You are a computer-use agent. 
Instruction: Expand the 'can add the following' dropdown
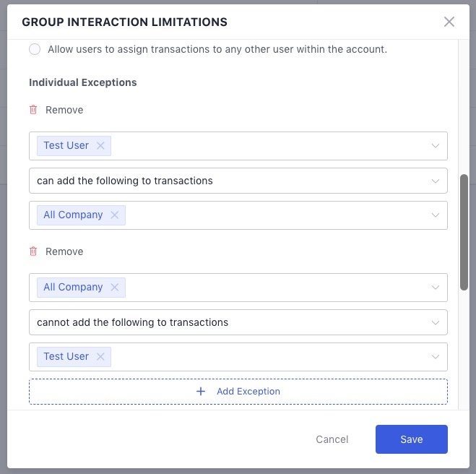tap(436, 181)
